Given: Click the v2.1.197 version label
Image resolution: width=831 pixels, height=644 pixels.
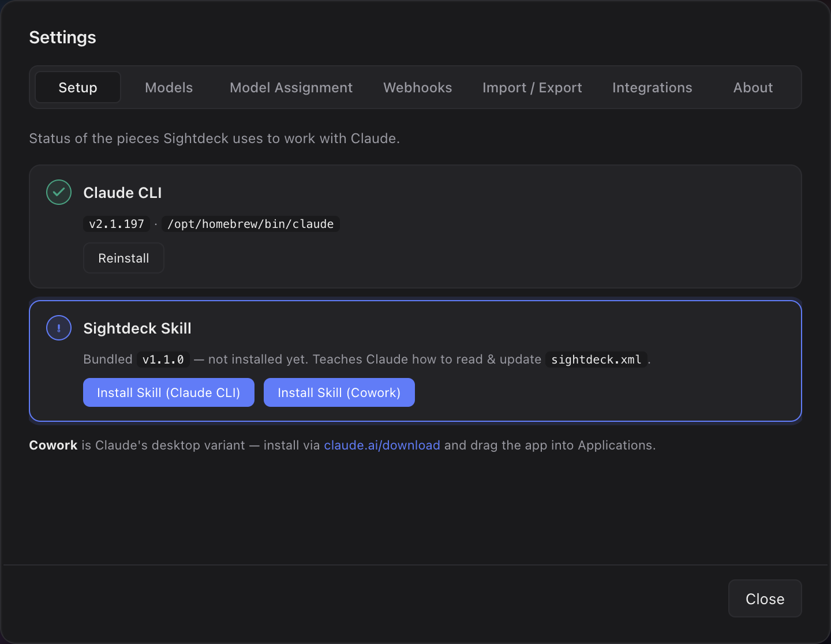Looking at the screenshot, I should tap(117, 224).
